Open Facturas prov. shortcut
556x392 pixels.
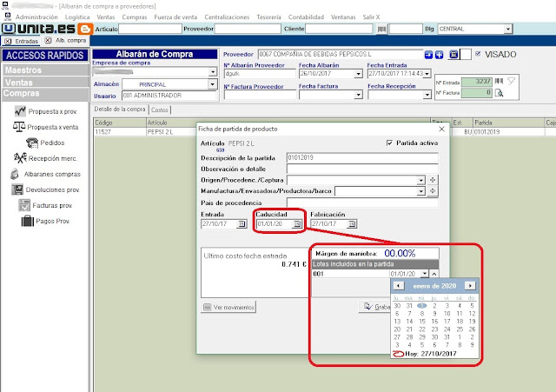[x=26, y=204]
